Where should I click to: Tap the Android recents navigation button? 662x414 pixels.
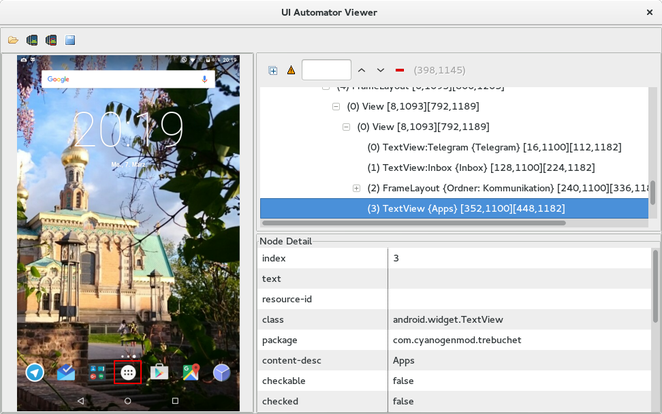[175, 400]
